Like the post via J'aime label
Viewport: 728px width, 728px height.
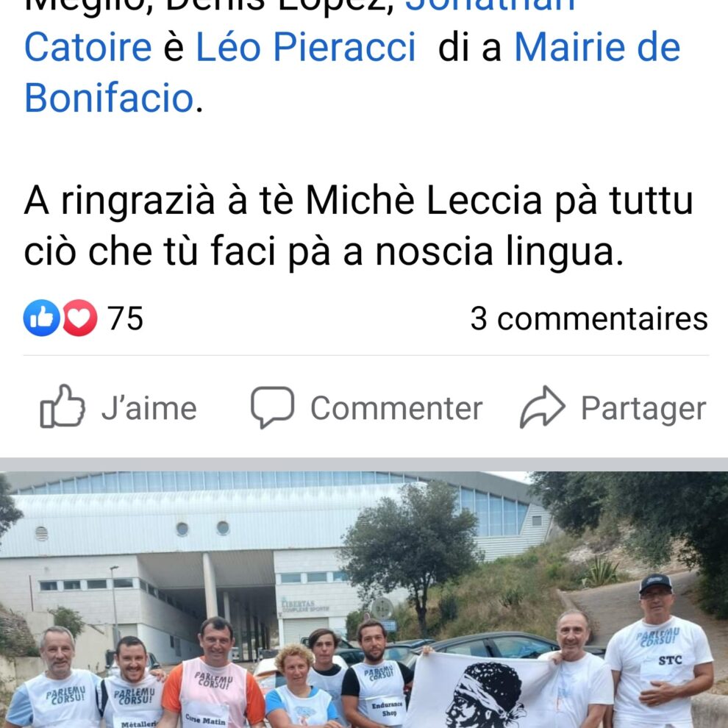pyautogui.click(x=149, y=409)
